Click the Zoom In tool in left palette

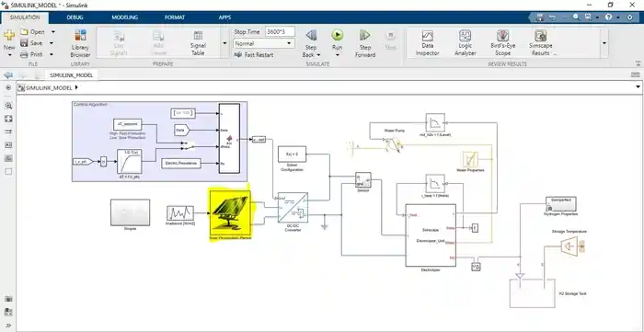8,106
